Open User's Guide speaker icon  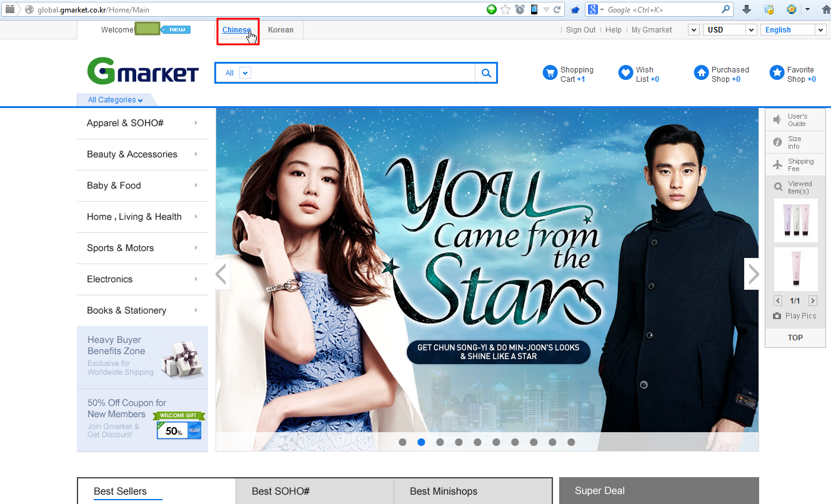coord(778,119)
